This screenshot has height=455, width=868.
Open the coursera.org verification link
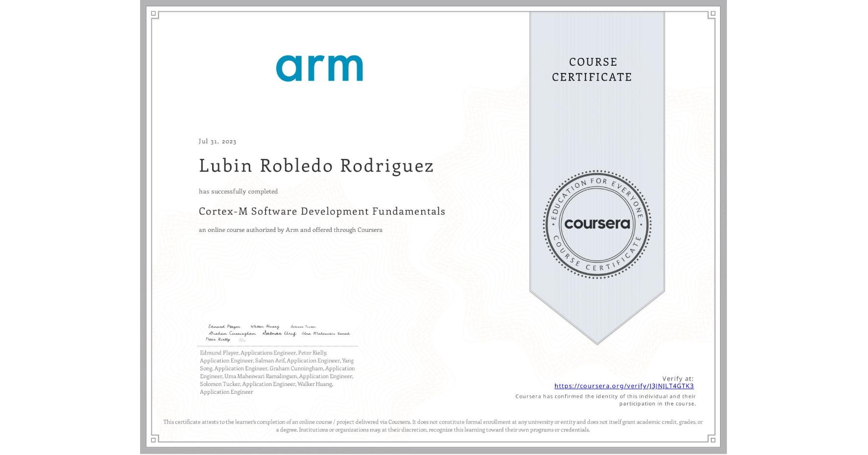pos(625,386)
